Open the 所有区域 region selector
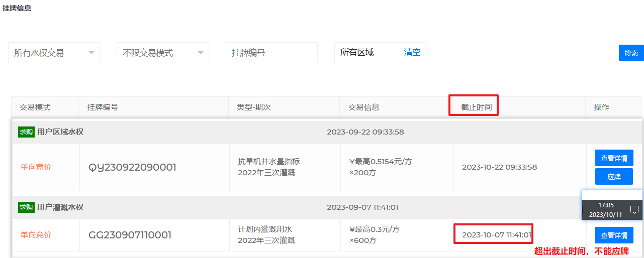Image resolution: width=644 pixels, height=258 pixels. (357, 53)
